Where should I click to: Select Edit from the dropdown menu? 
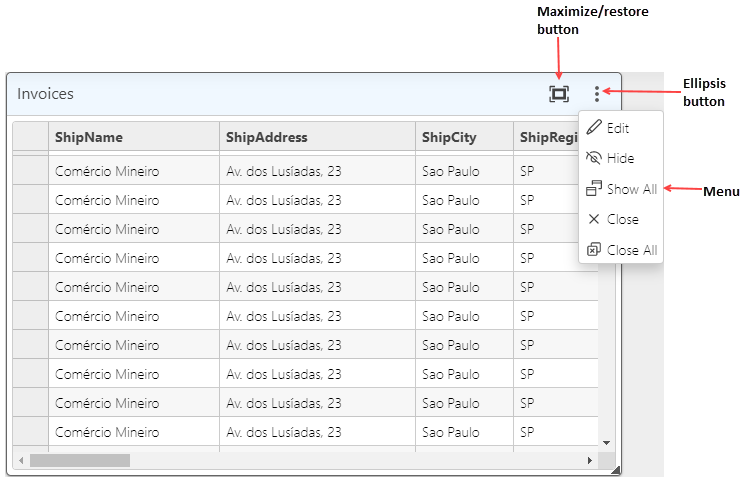[x=618, y=128]
